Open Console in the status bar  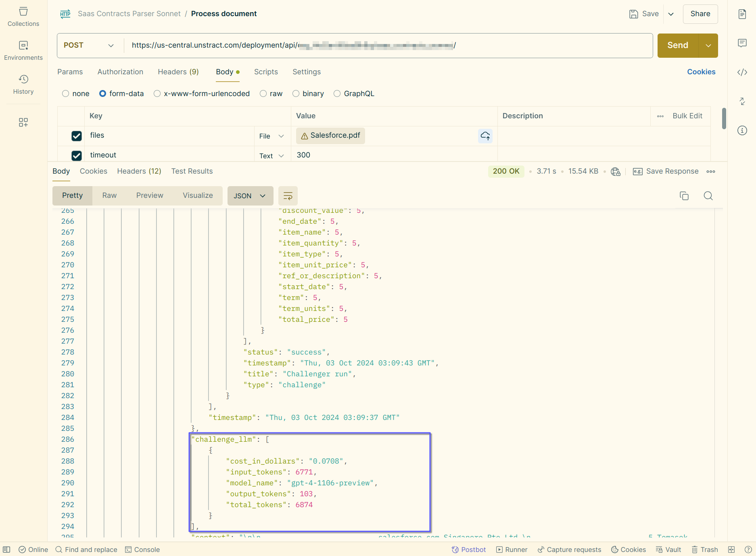[x=142, y=550]
